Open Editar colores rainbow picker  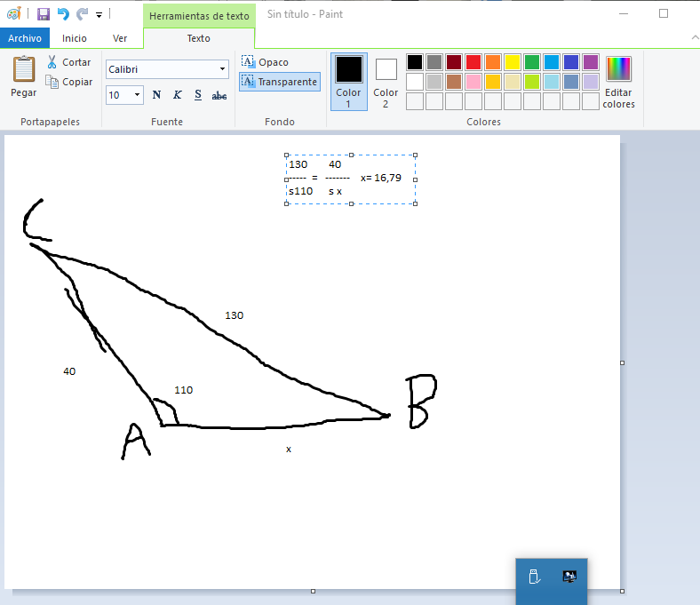coord(618,83)
